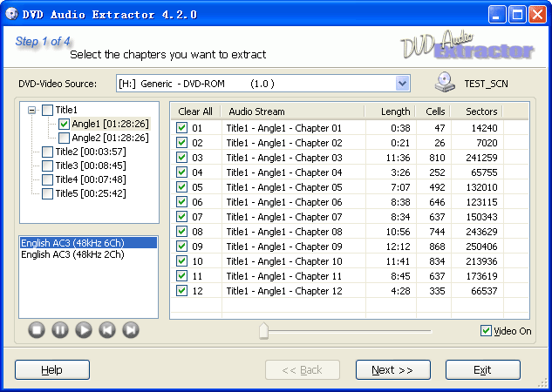This screenshot has width=552, height=392.
Task: Uncheck chapter 07 checkbox
Action: pyautogui.click(x=181, y=217)
